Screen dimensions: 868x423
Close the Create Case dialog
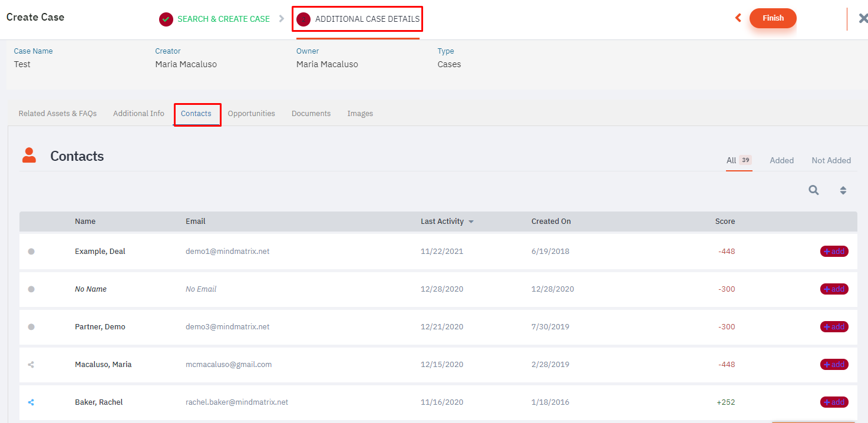click(863, 18)
